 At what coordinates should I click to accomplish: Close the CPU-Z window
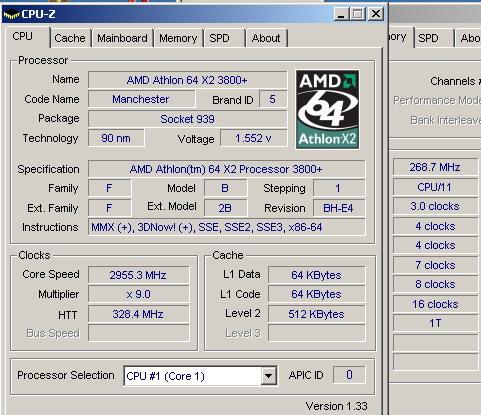376,14
